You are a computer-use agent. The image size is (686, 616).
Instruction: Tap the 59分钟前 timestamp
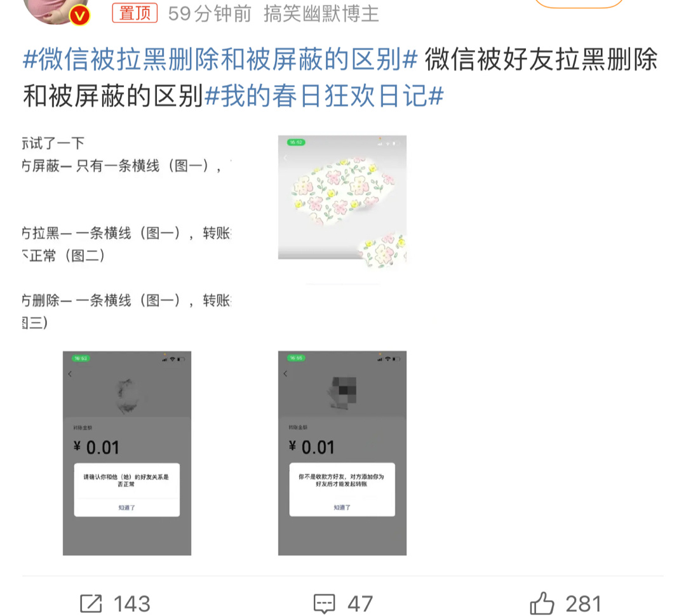click(x=210, y=14)
